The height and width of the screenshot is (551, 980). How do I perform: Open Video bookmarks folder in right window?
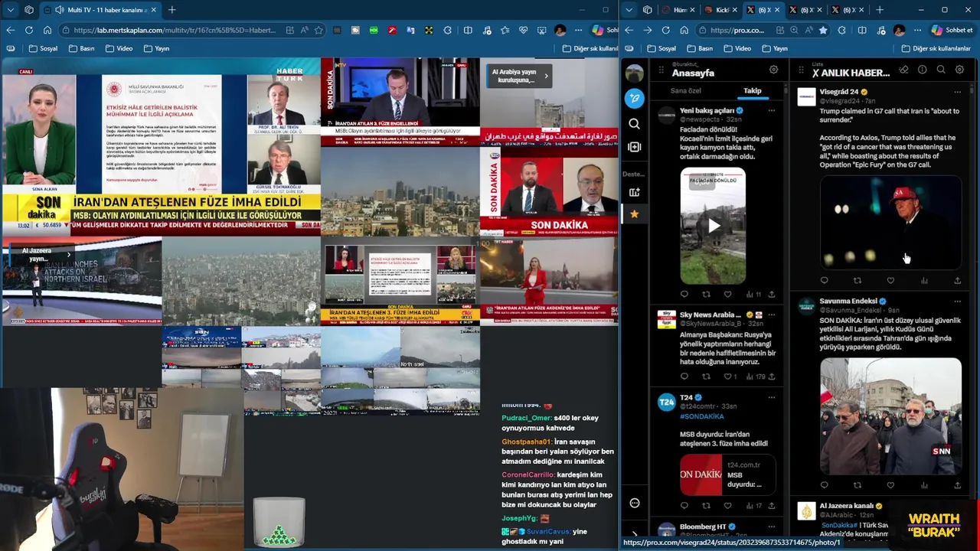(x=737, y=48)
